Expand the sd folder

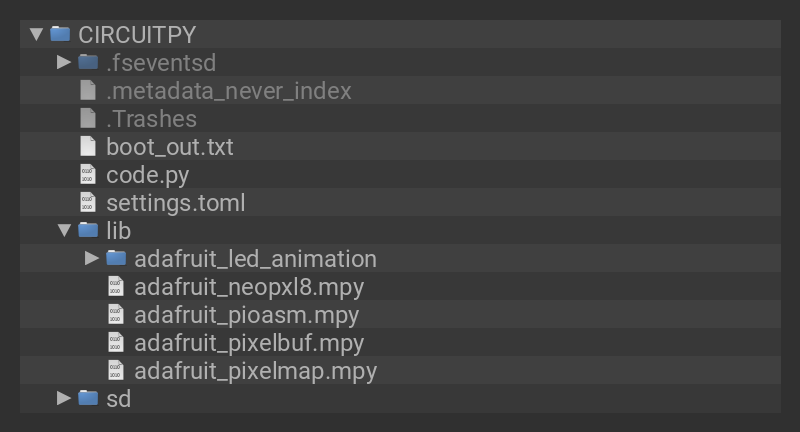pyautogui.click(x=64, y=398)
